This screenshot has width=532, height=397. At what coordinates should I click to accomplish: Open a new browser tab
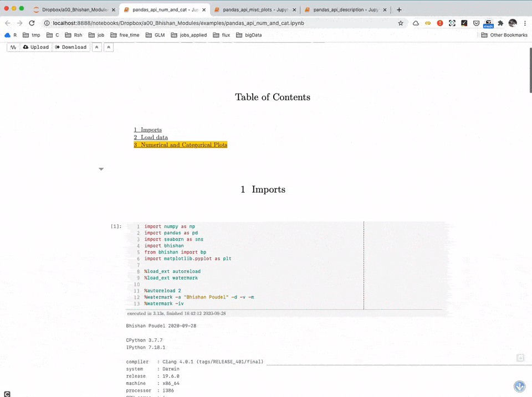point(399,10)
